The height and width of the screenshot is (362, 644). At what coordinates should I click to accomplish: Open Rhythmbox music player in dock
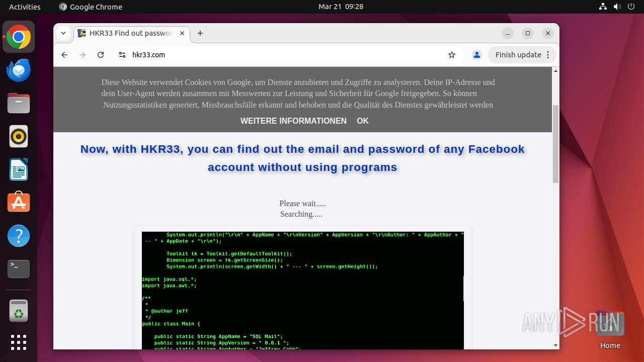19,137
